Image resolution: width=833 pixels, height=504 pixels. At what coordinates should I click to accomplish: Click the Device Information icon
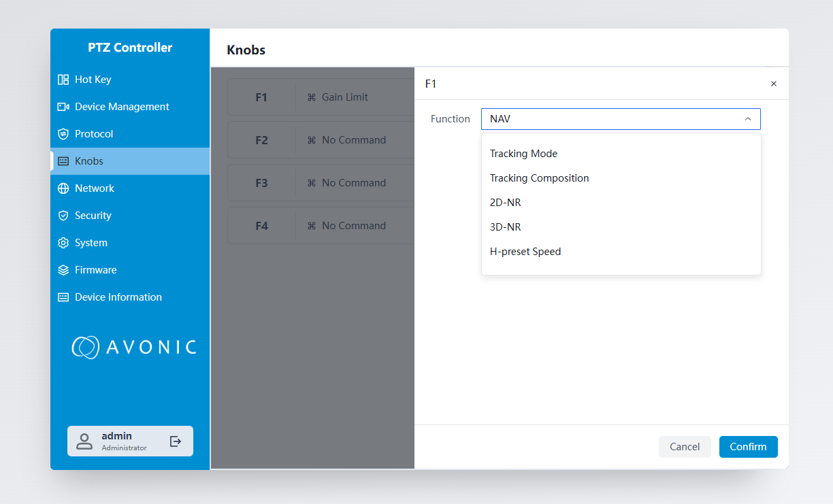point(63,297)
